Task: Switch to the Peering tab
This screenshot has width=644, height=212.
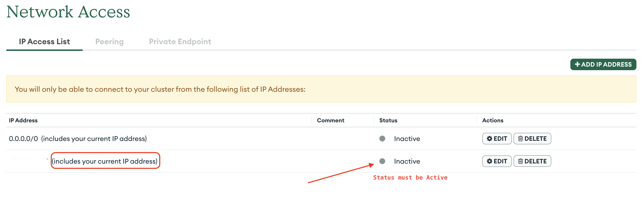Action: [109, 41]
